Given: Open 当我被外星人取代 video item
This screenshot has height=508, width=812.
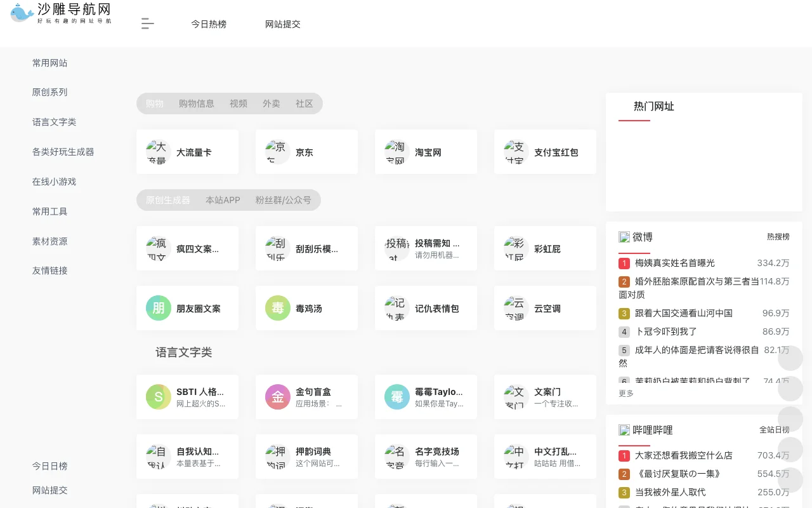Looking at the screenshot, I should (x=671, y=492).
